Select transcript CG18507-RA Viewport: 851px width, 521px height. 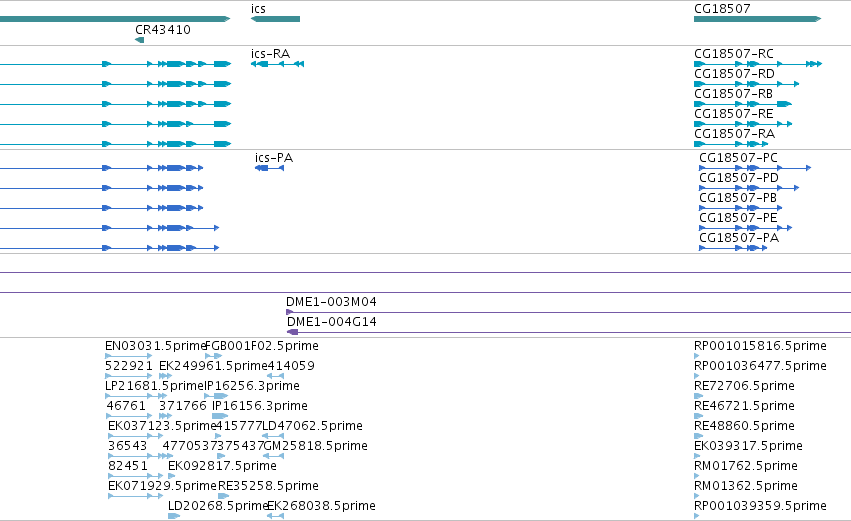pyautogui.click(x=731, y=144)
